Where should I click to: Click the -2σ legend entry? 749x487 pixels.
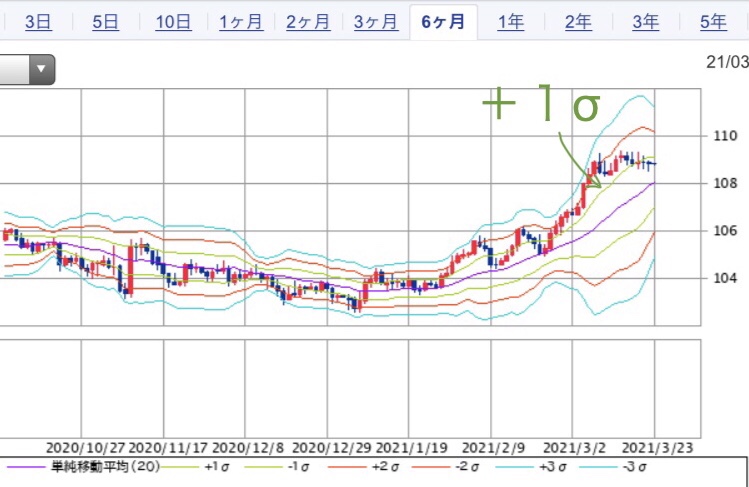click(467, 467)
